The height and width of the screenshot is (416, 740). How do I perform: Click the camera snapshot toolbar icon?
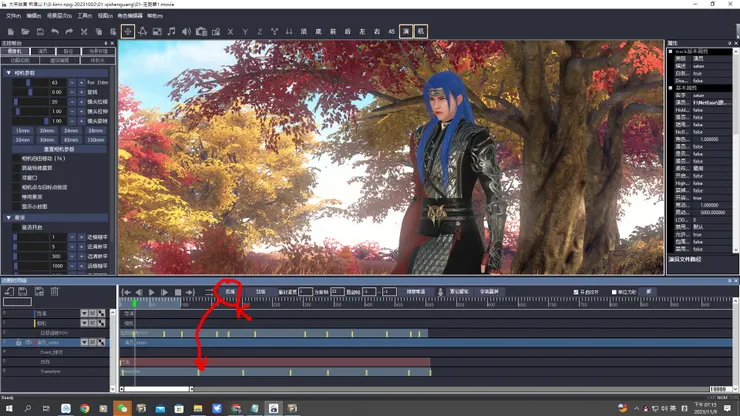point(201,32)
